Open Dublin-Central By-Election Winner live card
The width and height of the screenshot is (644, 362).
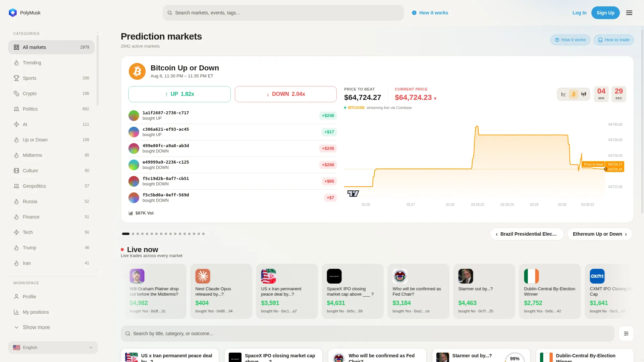(550, 291)
